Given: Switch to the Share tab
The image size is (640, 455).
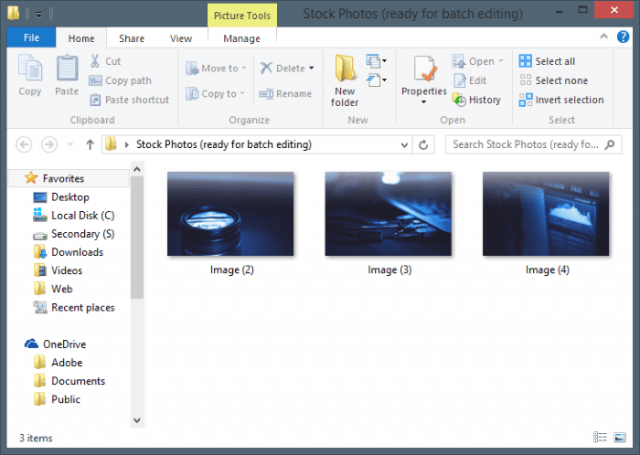Looking at the screenshot, I should pyautogui.click(x=131, y=38).
